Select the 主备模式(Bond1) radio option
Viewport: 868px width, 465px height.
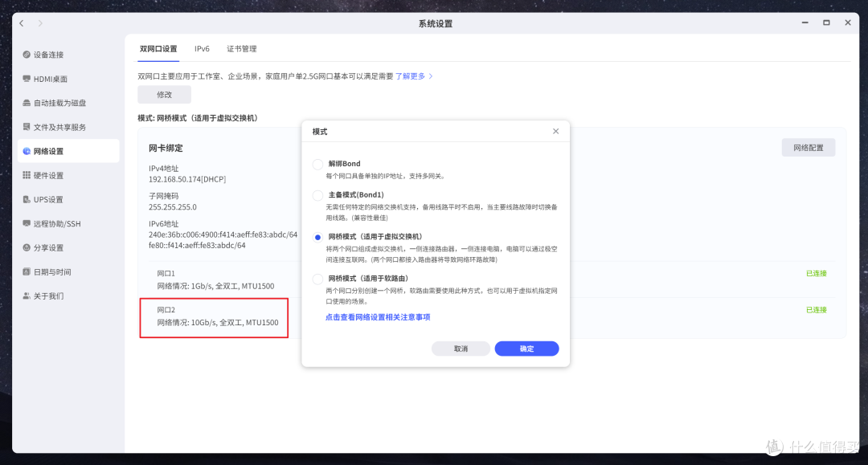(x=317, y=195)
